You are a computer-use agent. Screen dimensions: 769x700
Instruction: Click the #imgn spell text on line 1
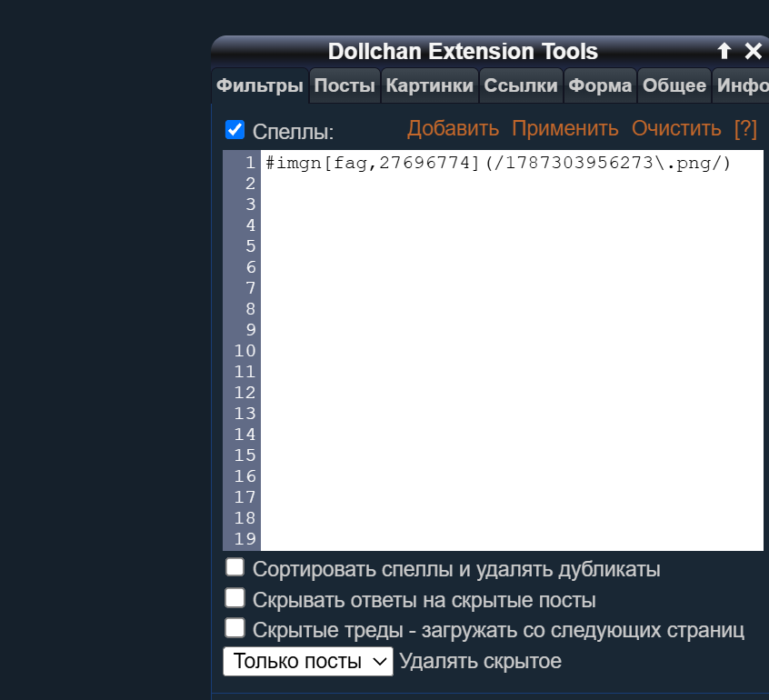[x=498, y=163]
